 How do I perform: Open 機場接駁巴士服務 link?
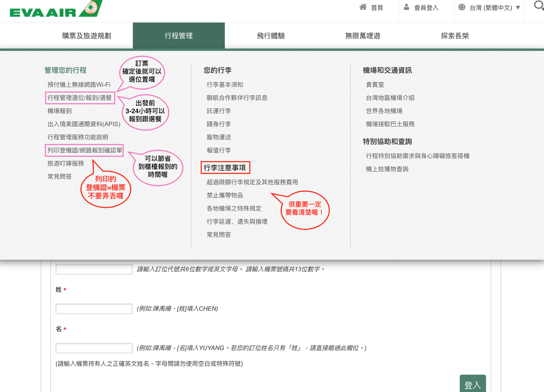390,124
